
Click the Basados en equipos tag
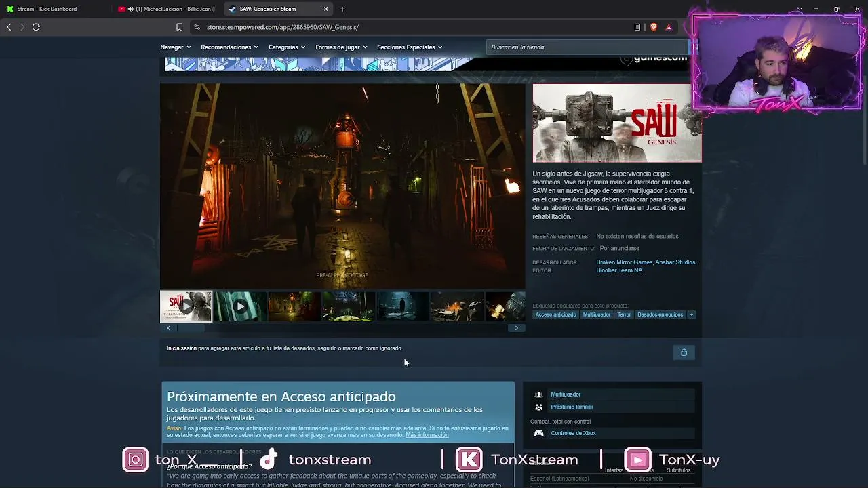tap(660, 314)
